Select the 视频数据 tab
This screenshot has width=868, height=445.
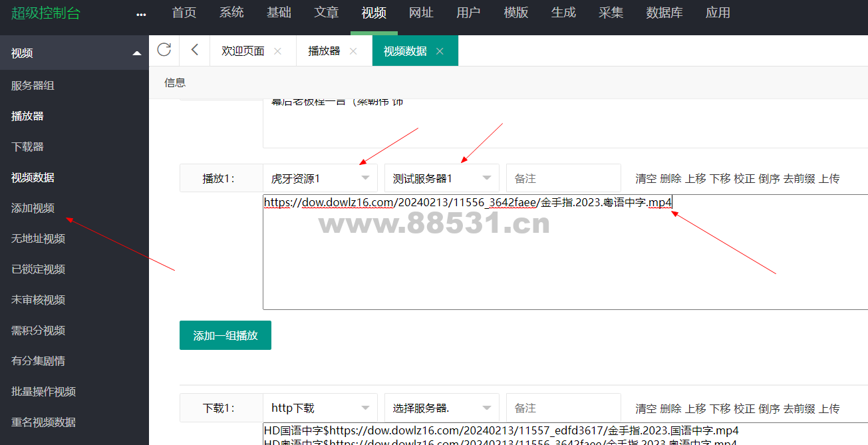(x=405, y=51)
